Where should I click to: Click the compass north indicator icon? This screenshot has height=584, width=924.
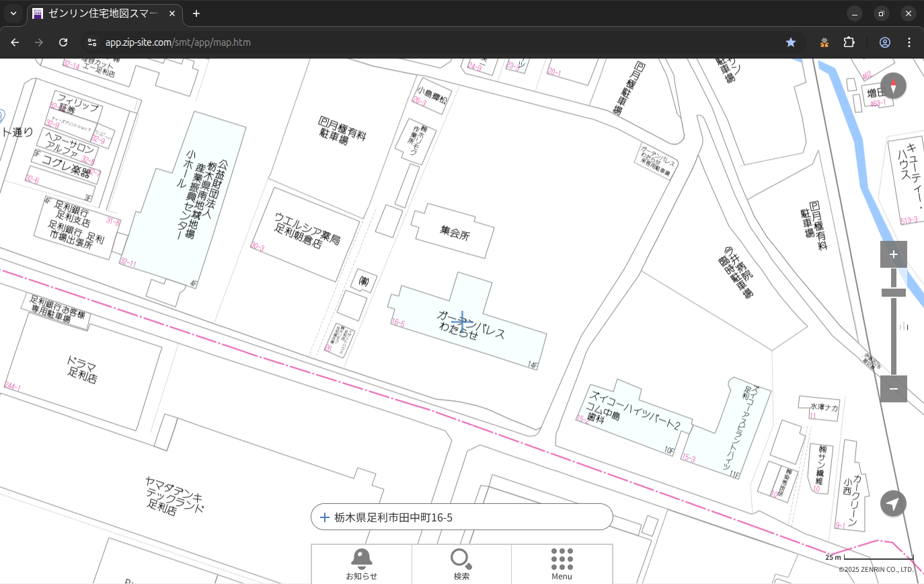893,85
